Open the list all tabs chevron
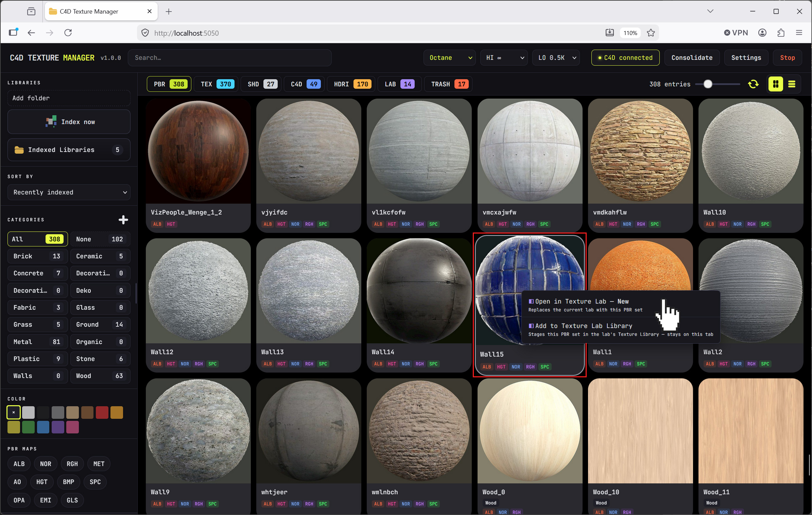The image size is (812, 515). tap(710, 11)
